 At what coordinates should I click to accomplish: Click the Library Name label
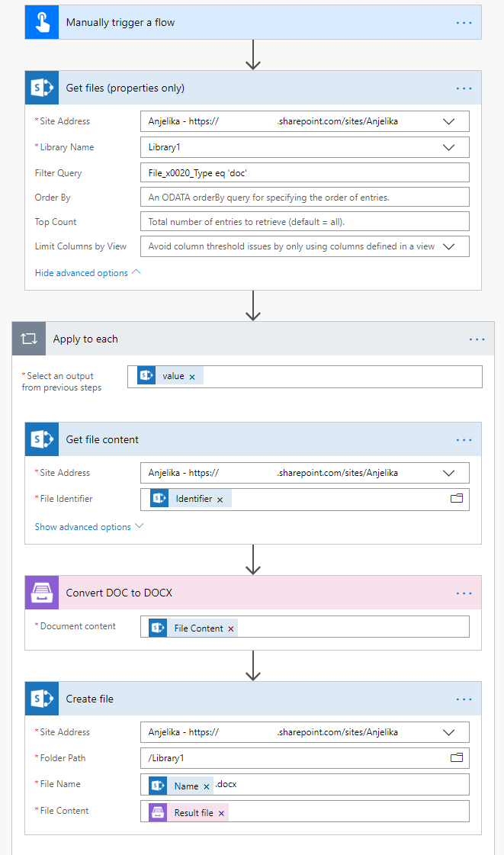point(66,147)
